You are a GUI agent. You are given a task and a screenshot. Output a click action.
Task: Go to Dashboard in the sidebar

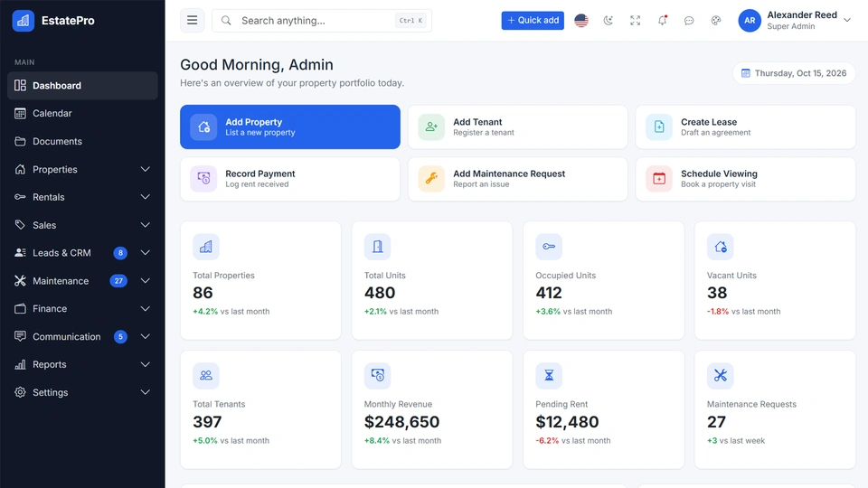pos(82,85)
